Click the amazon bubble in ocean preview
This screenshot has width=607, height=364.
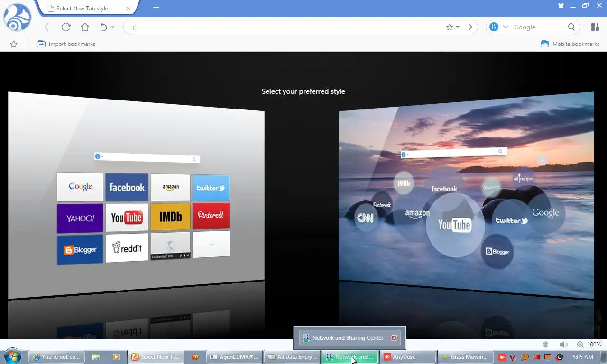point(417,214)
